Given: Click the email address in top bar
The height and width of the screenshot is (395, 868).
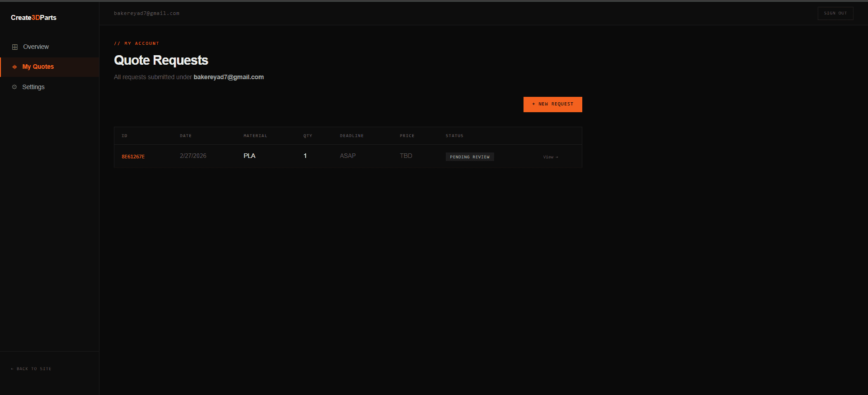Looking at the screenshot, I should [x=146, y=14].
